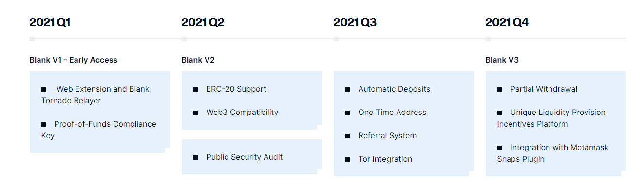The width and height of the screenshot is (644, 188).
Task: Click the Blank V3 title
Action: pos(502,60)
